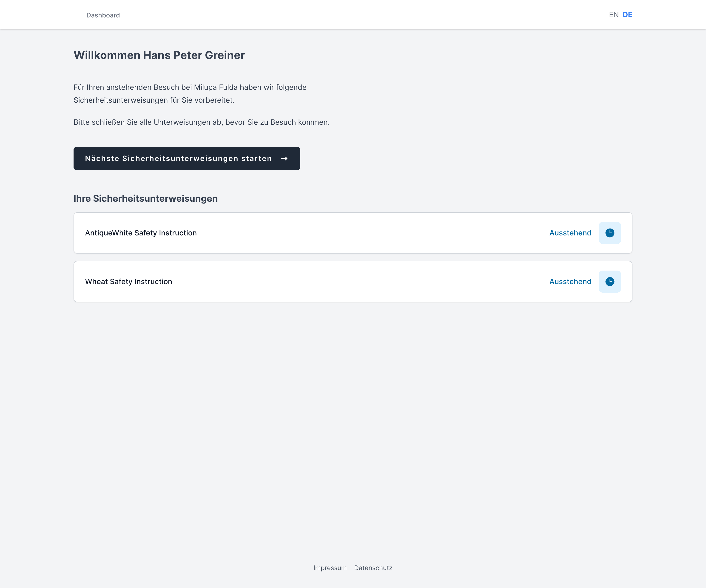Open AntiqueWhite Safety Instruction row

pos(353,233)
